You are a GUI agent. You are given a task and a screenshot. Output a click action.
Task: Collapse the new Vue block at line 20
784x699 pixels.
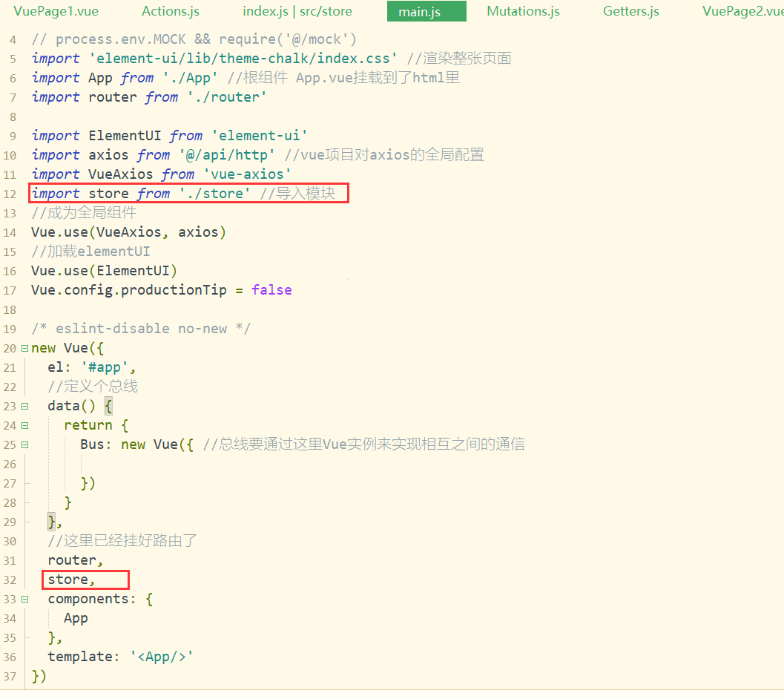click(25, 348)
